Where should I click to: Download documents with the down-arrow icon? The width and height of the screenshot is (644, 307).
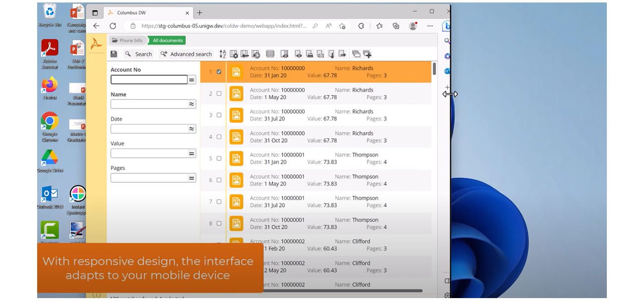point(331,53)
